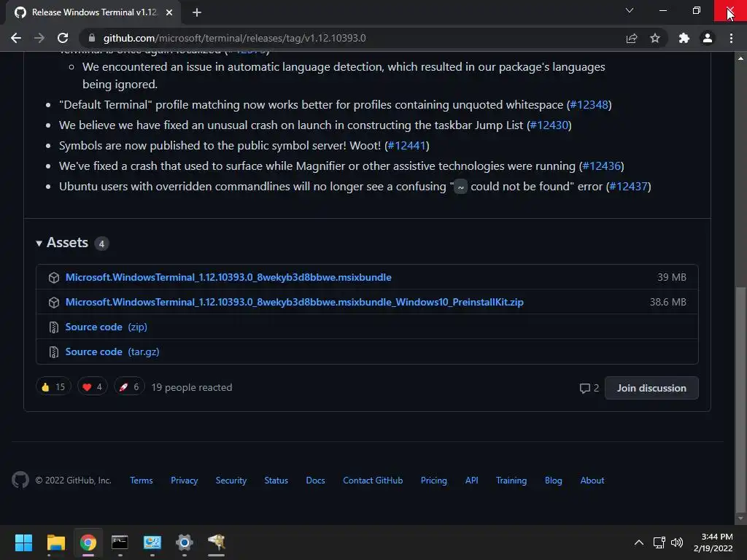This screenshot has height=560, width=747.
Task: Download the 39 MB msixbundle file
Action: pyautogui.click(x=228, y=277)
